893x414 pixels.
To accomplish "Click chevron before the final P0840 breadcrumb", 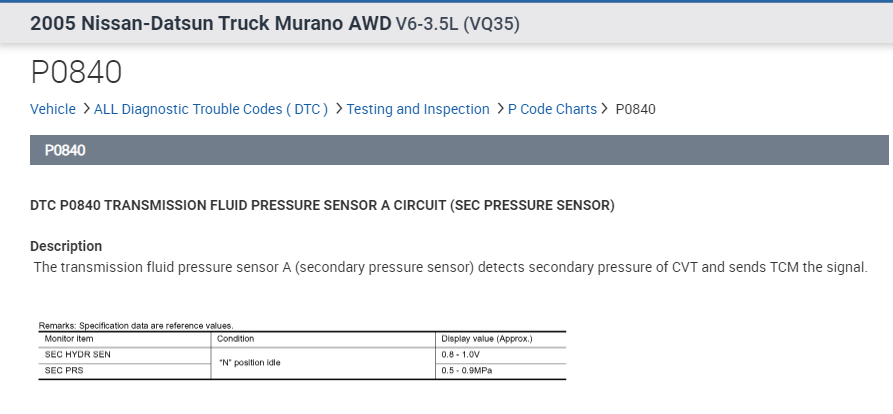I will click(x=605, y=109).
